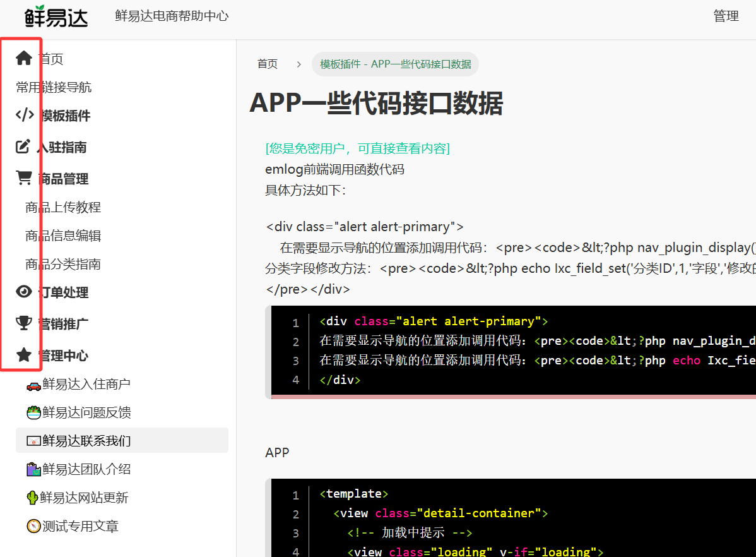Expand the 入驻指南 sidebar section

(62, 147)
